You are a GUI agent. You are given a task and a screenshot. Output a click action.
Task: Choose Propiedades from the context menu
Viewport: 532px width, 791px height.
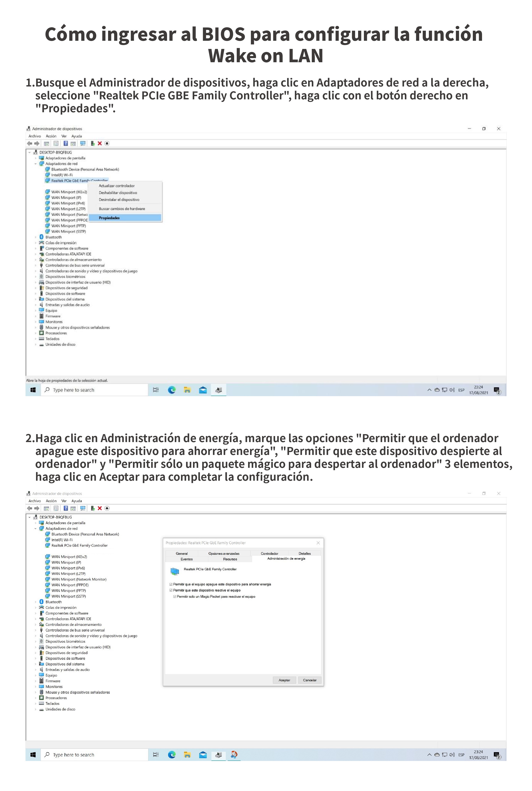tap(109, 218)
